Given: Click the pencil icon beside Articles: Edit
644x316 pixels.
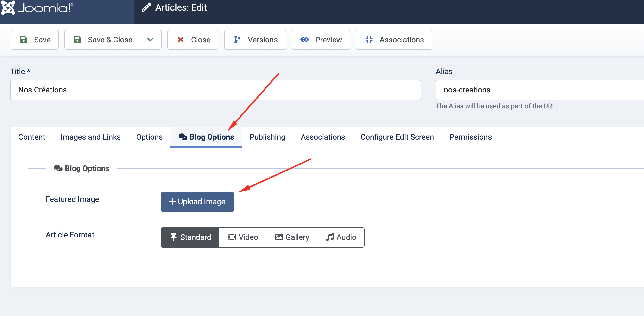Looking at the screenshot, I should coord(146,7).
